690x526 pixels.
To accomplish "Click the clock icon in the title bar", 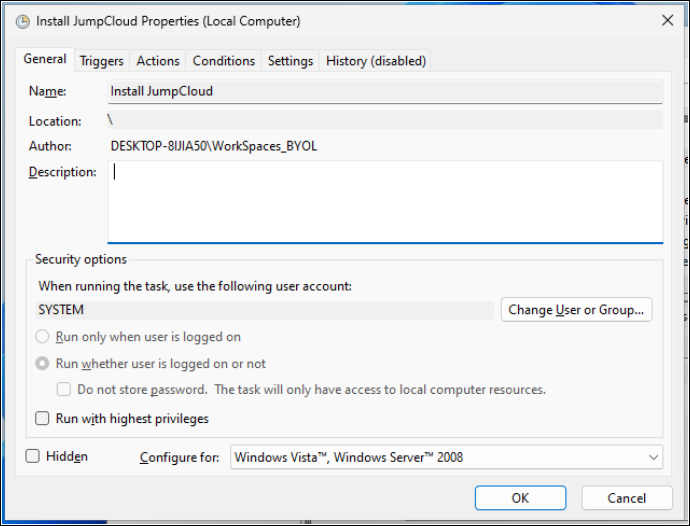I will [x=22, y=21].
